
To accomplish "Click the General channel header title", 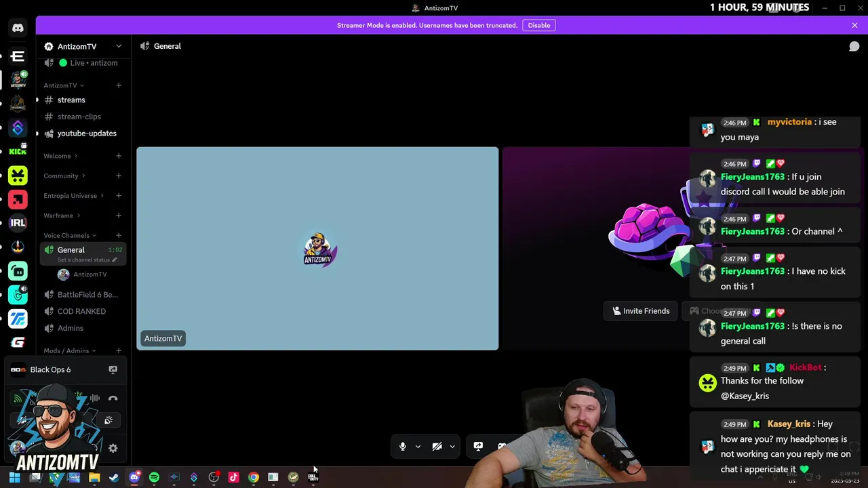I will (x=167, y=46).
